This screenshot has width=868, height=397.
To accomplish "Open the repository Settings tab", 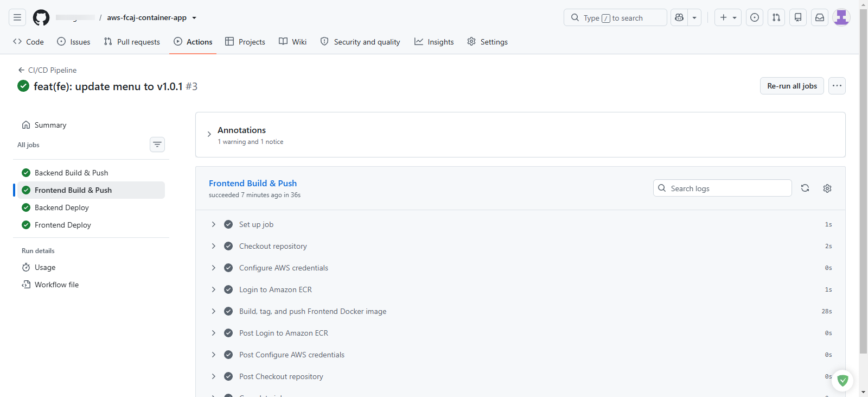I will click(488, 42).
